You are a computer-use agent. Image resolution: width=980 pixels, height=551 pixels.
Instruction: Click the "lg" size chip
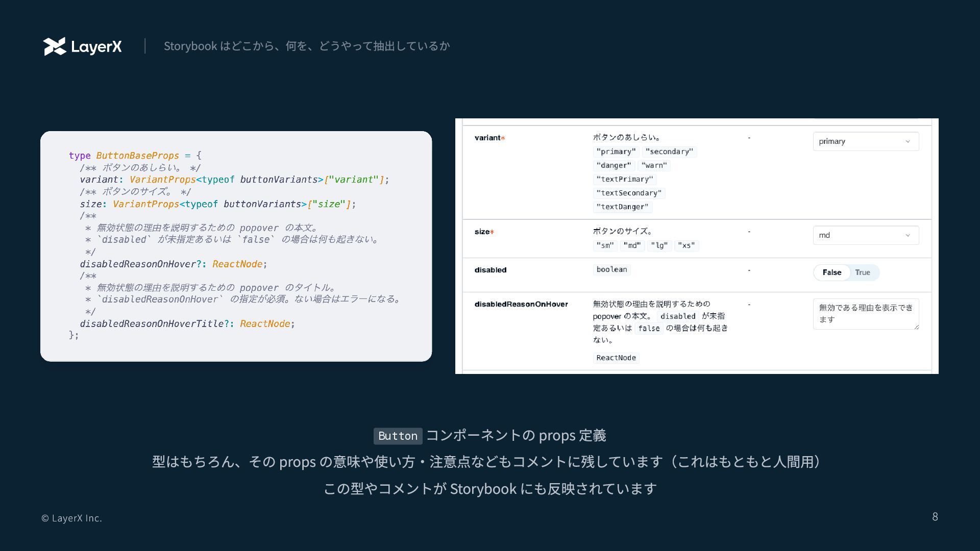point(659,245)
